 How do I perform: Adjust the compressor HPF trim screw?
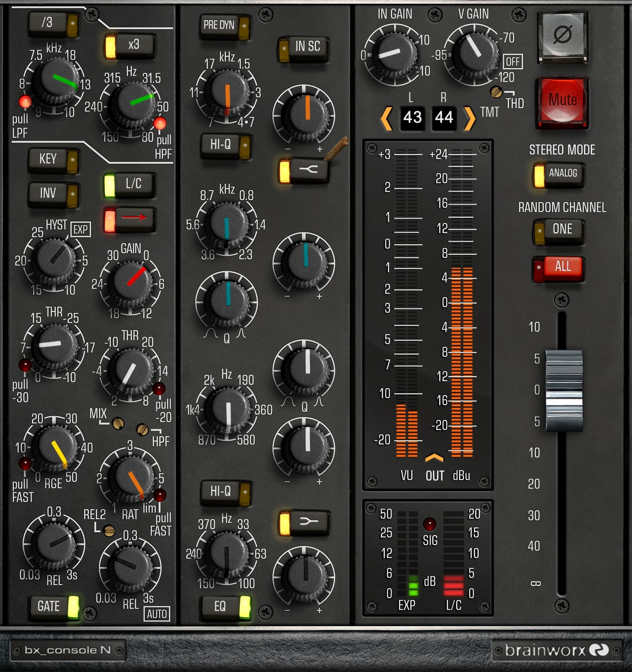click(142, 429)
